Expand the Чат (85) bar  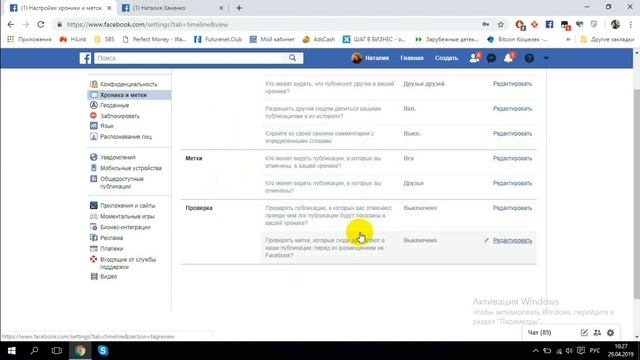click(x=540, y=333)
